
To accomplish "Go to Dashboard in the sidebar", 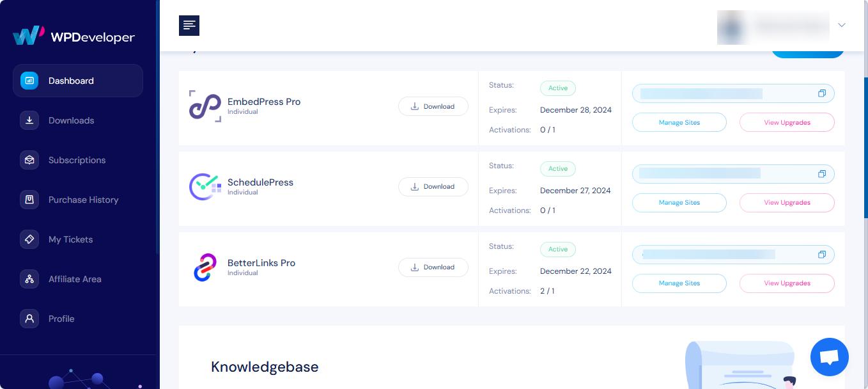I will coord(70,81).
